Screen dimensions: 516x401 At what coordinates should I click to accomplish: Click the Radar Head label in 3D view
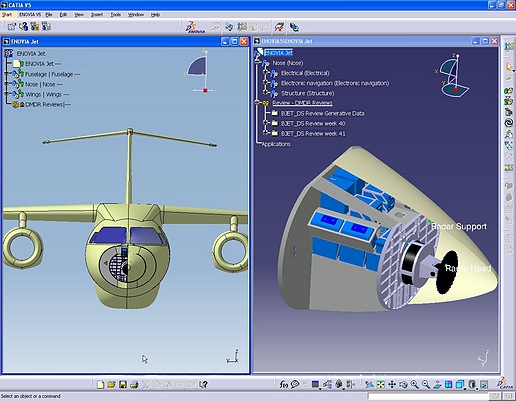coord(468,268)
